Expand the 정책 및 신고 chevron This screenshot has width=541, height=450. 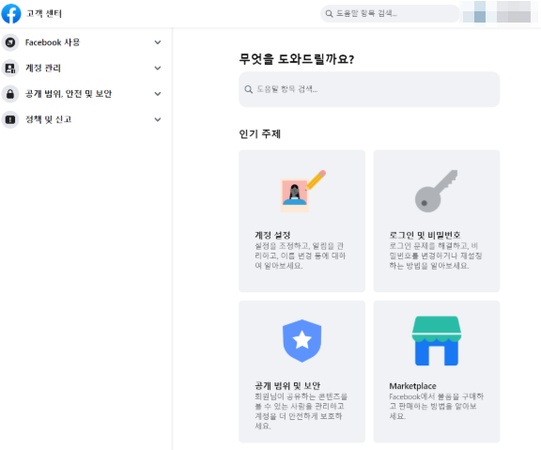(158, 120)
